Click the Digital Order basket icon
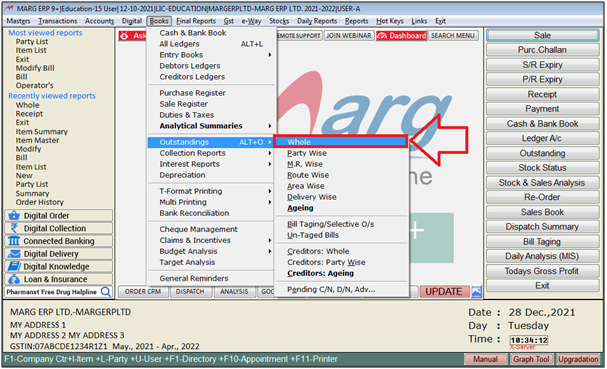 pyautogui.click(x=14, y=215)
